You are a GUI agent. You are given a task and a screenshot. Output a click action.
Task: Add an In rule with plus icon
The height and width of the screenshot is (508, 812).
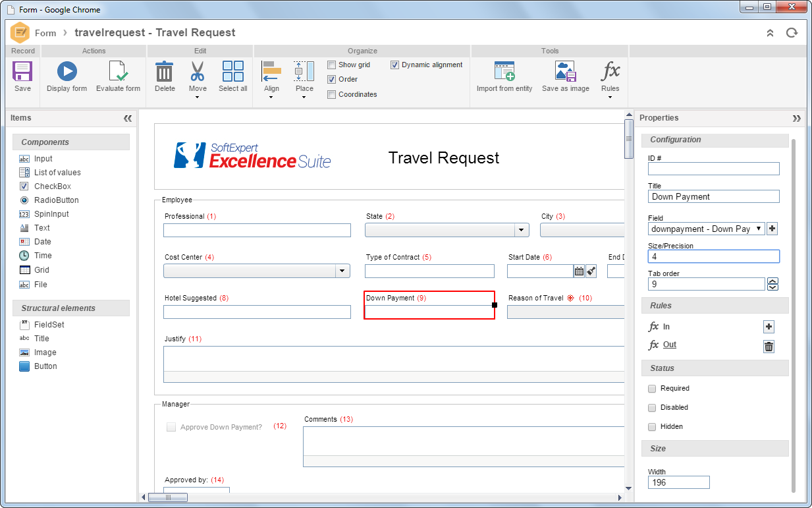coord(769,327)
